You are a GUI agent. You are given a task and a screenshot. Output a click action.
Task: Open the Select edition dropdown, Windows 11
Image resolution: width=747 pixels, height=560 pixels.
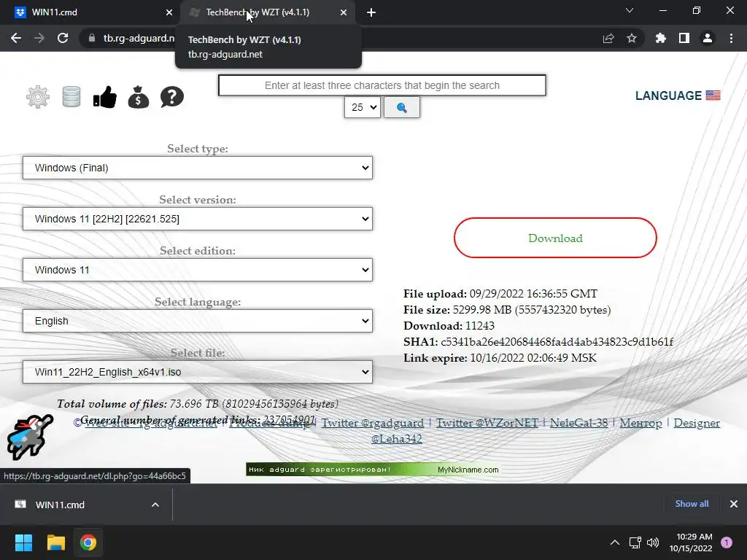pos(198,270)
